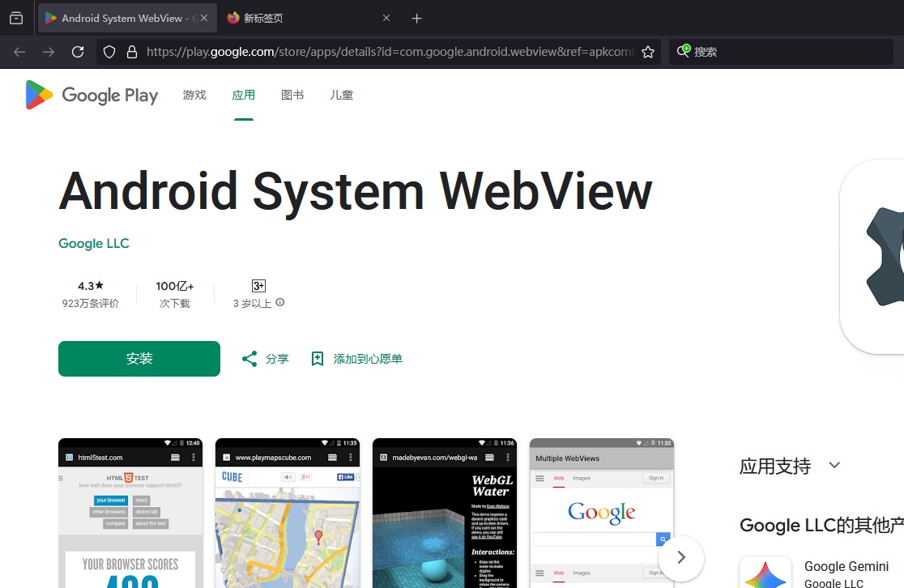Click the 100亿+ downloads count
The width and height of the screenshot is (904, 588).
click(175, 287)
